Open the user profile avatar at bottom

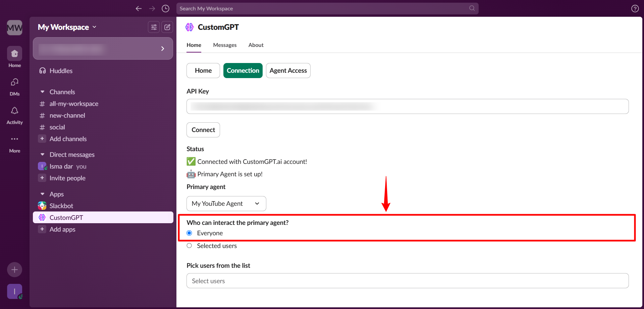pyautogui.click(x=15, y=292)
